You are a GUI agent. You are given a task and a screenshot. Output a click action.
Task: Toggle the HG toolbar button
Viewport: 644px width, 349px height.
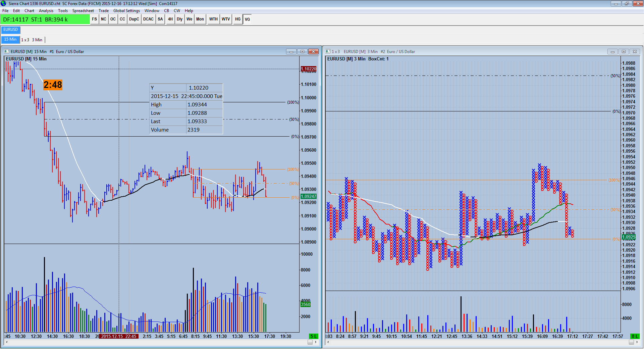click(x=238, y=19)
